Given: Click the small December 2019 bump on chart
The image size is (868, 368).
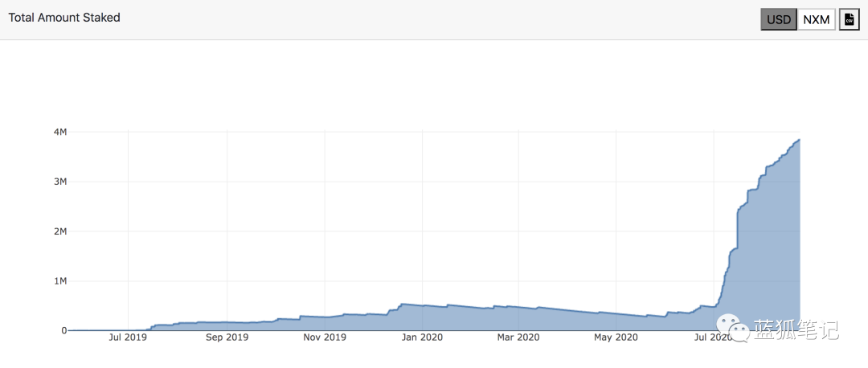Looking at the screenshot, I should pos(401,305).
